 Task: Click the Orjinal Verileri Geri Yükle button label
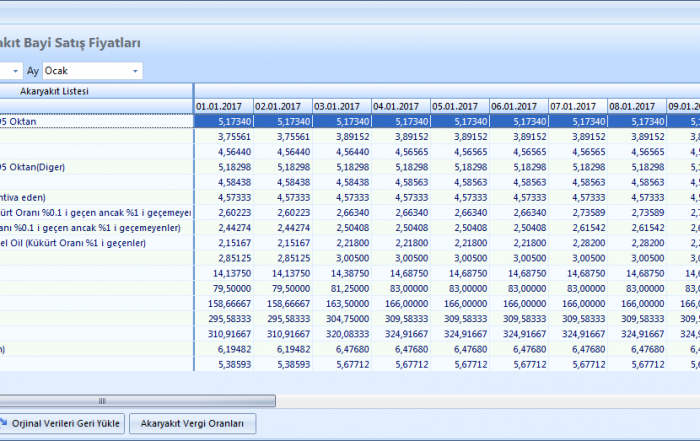68,424
